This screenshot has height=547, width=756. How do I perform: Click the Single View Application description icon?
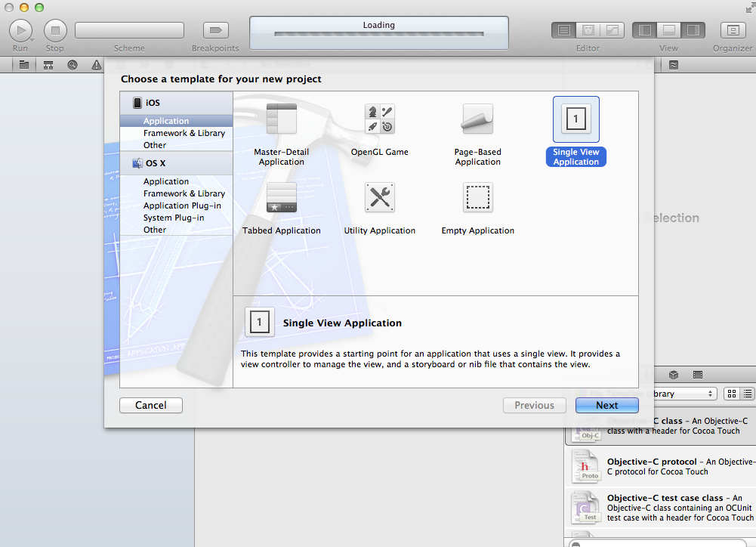pos(259,322)
